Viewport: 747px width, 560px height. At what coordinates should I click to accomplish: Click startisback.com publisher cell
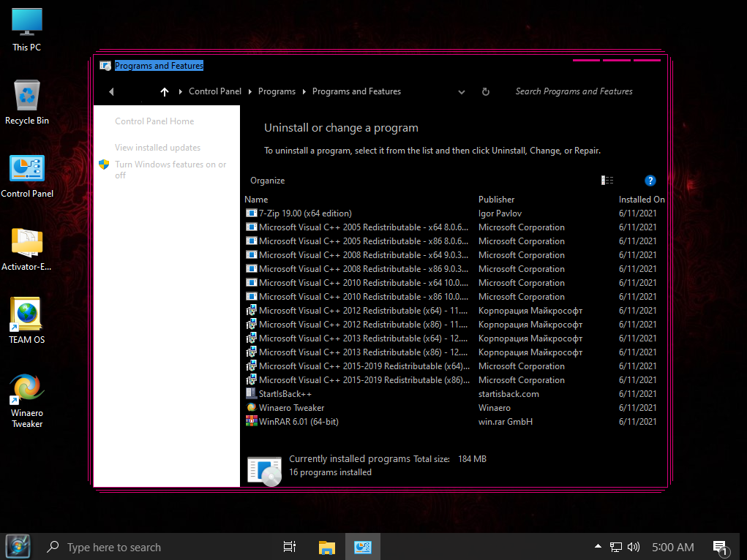pos(508,394)
